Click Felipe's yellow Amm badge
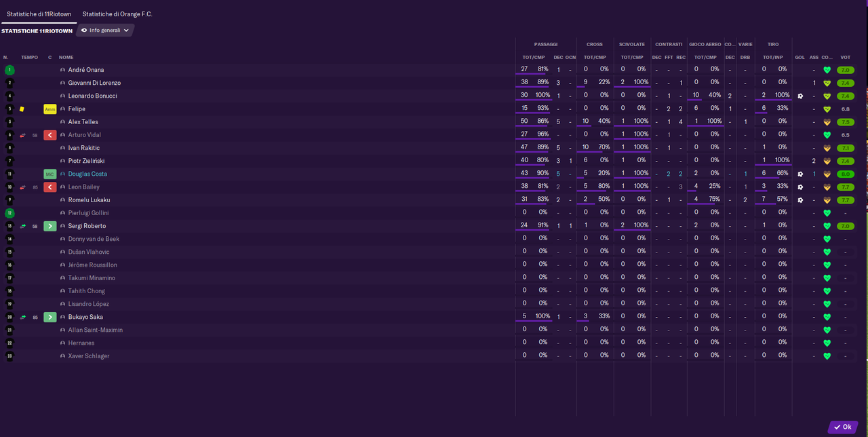 (50, 109)
